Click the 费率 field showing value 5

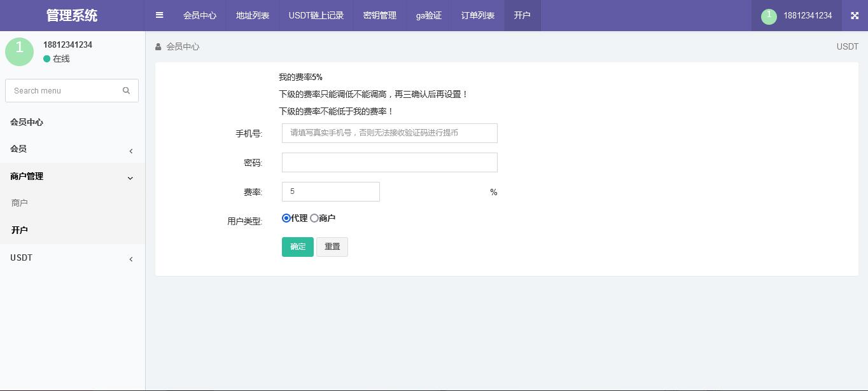tap(331, 191)
